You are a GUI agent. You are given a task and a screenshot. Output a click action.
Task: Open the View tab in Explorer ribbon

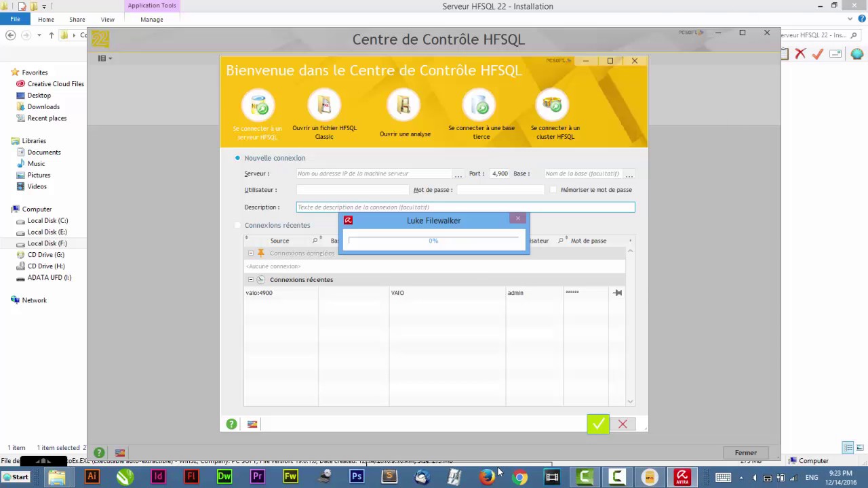point(107,20)
